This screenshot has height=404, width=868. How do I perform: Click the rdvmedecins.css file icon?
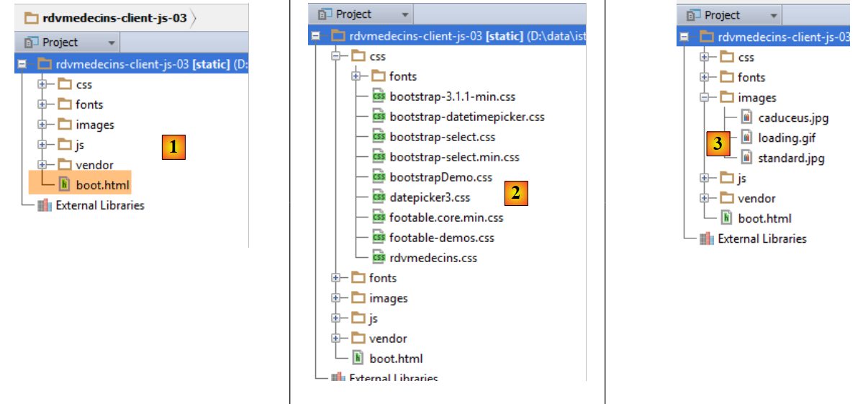(x=379, y=258)
